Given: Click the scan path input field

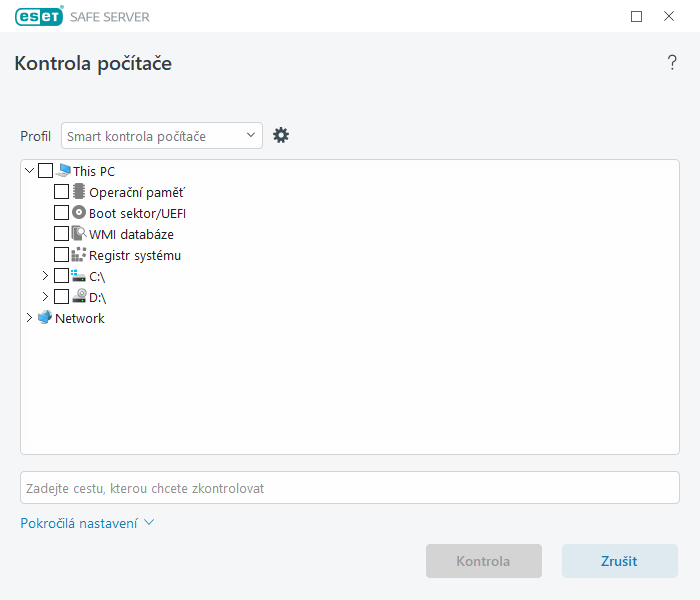Looking at the screenshot, I should (x=350, y=488).
